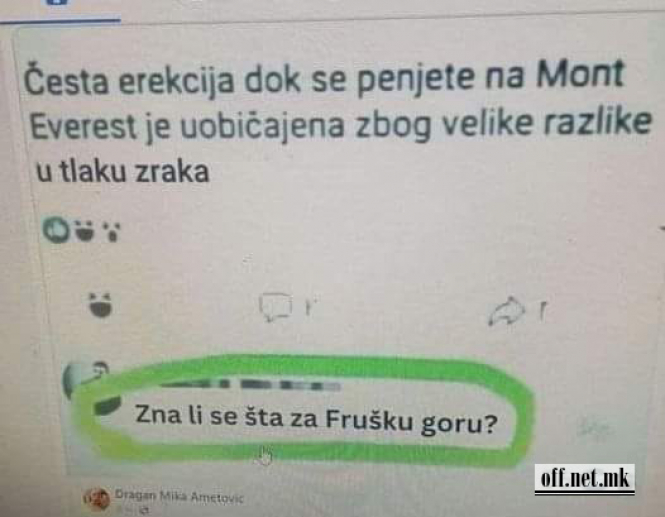This screenshot has width=665, height=517.
Task: Click the Haha emoji in reactions summary
Action: coord(85,230)
